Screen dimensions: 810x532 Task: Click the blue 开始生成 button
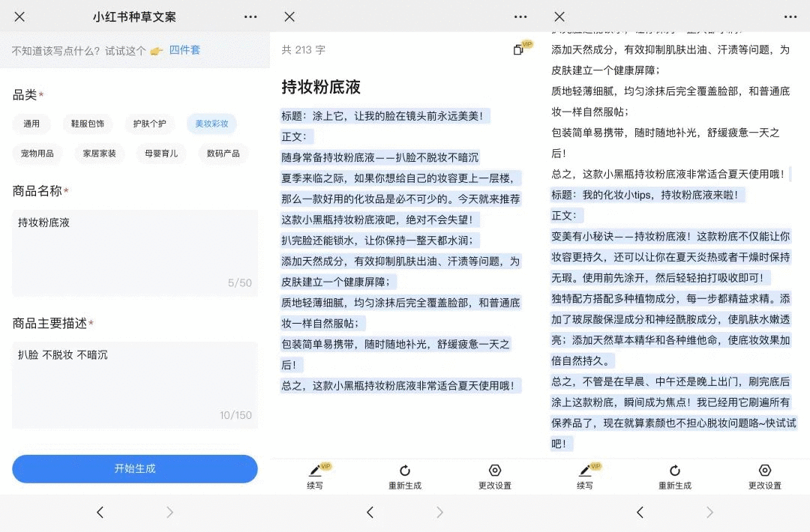(x=135, y=468)
